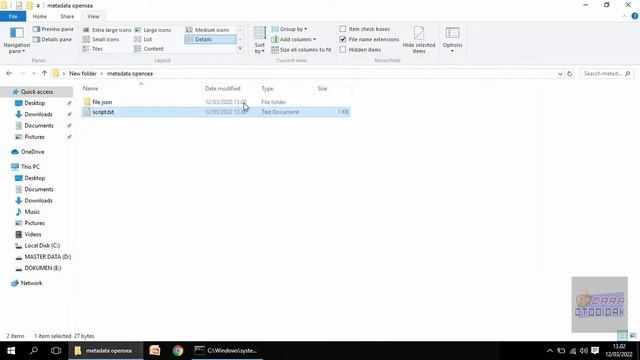640x360 pixels.
Task: Open Downloads under Quick access
Action: pyautogui.click(x=38, y=114)
